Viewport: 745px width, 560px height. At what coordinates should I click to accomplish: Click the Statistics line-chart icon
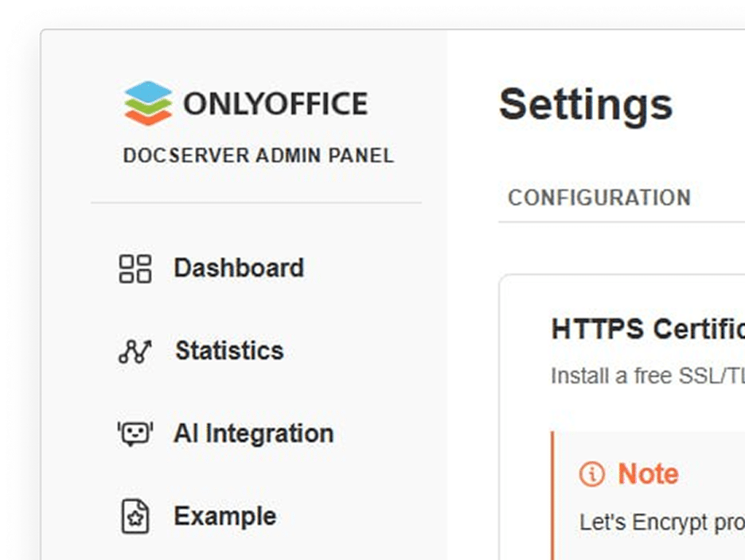(x=135, y=351)
